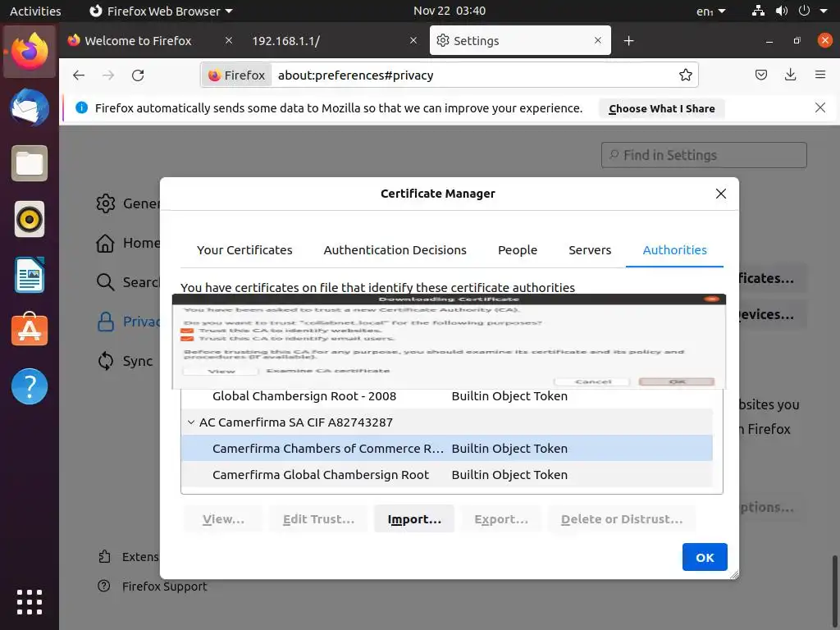Switch to the Authentication Decisions tab

point(395,250)
